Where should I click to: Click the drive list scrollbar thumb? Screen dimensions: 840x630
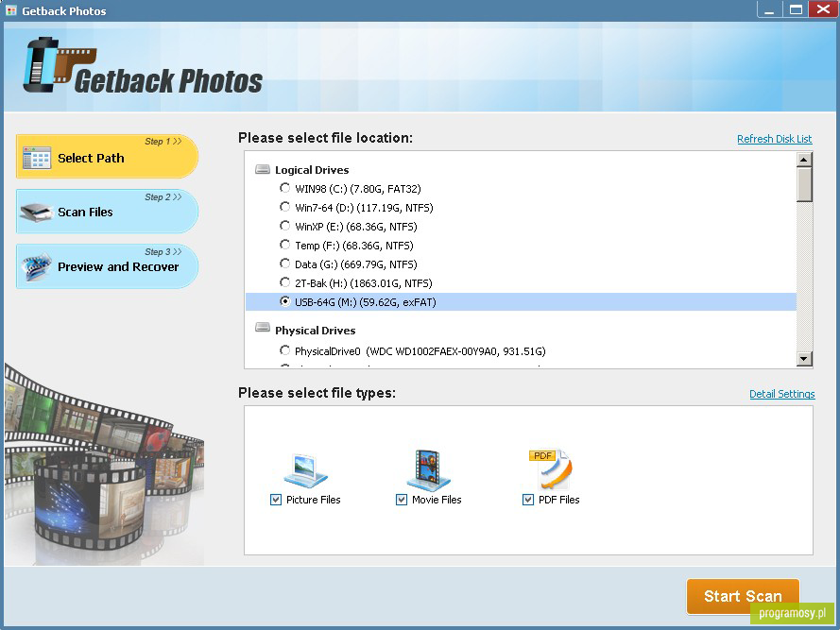pos(804,184)
